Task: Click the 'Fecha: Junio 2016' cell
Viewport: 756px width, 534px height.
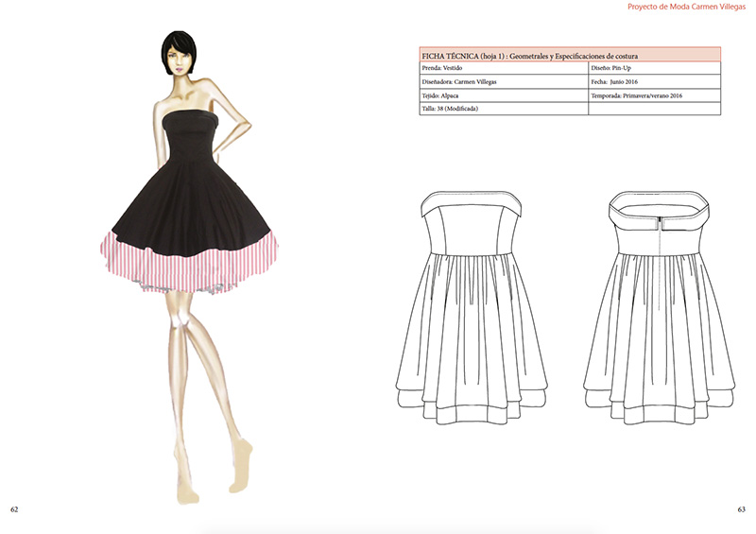Action: pyautogui.click(x=654, y=81)
